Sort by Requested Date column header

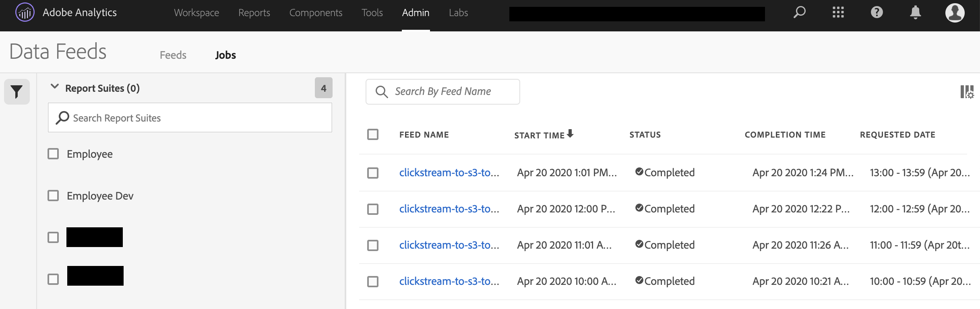pyautogui.click(x=897, y=135)
